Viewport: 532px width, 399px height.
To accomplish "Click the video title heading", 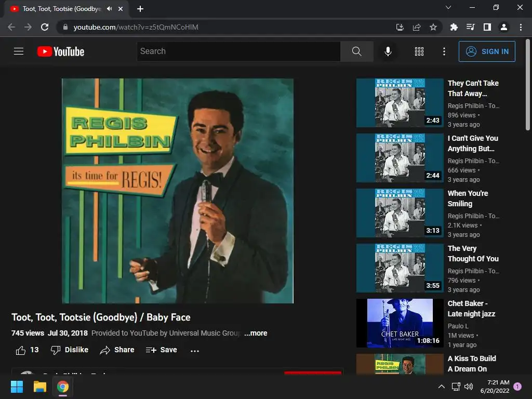I will click(x=101, y=317).
